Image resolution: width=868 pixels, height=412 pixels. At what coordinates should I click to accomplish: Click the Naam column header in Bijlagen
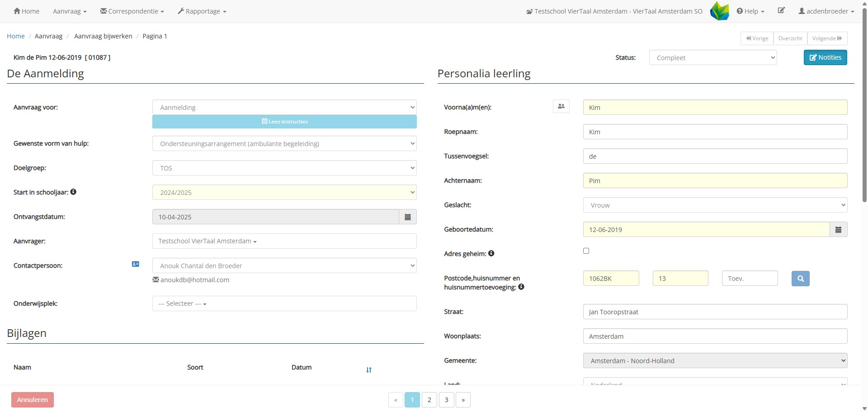coord(22,367)
